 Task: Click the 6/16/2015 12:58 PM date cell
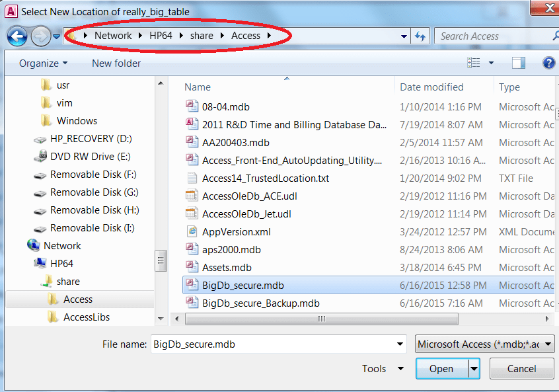[443, 286]
